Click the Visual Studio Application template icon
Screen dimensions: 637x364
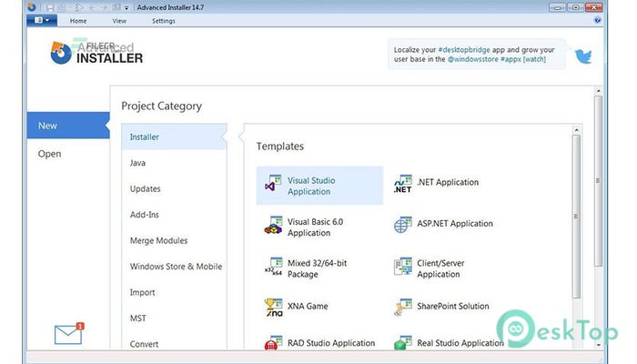pos(273,184)
